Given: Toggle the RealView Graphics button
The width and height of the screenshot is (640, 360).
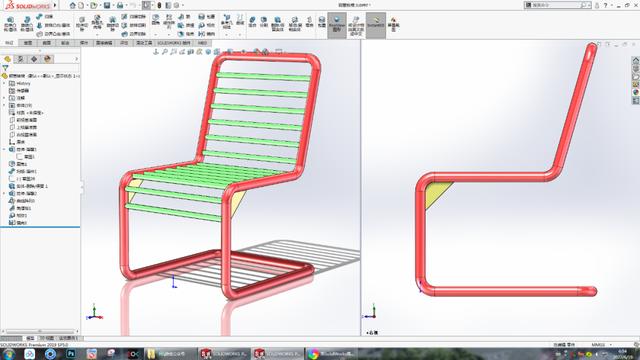Looking at the screenshot, I should tap(337, 25).
